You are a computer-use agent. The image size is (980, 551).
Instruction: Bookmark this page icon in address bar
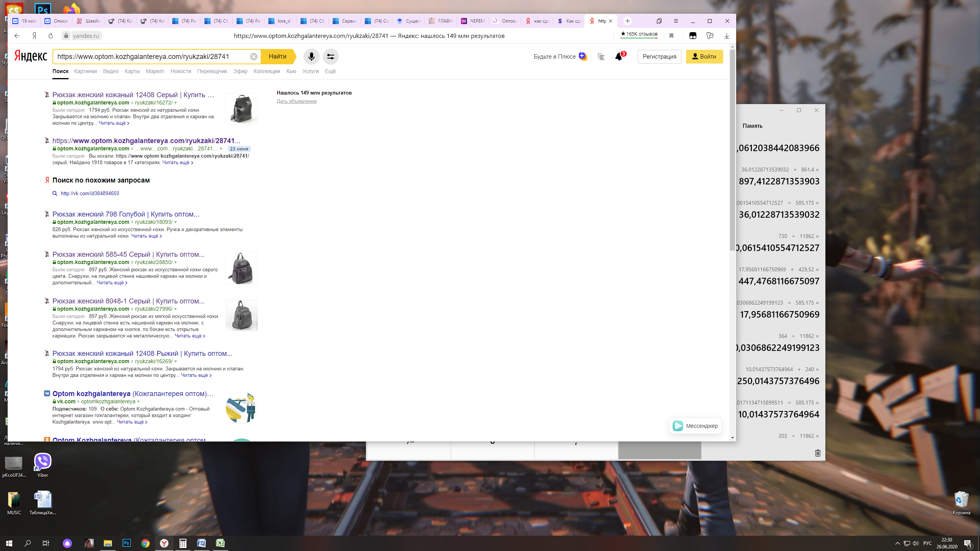click(x=671, y=36)
